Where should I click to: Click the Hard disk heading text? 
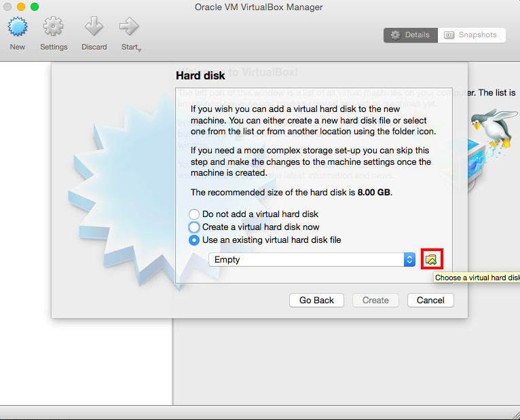pos(200,75)
